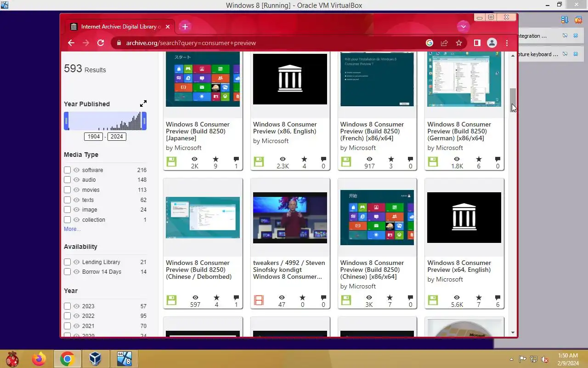
Task: Open a new tab with plus button
Action: pyautogui.click(x=185, y=27)
